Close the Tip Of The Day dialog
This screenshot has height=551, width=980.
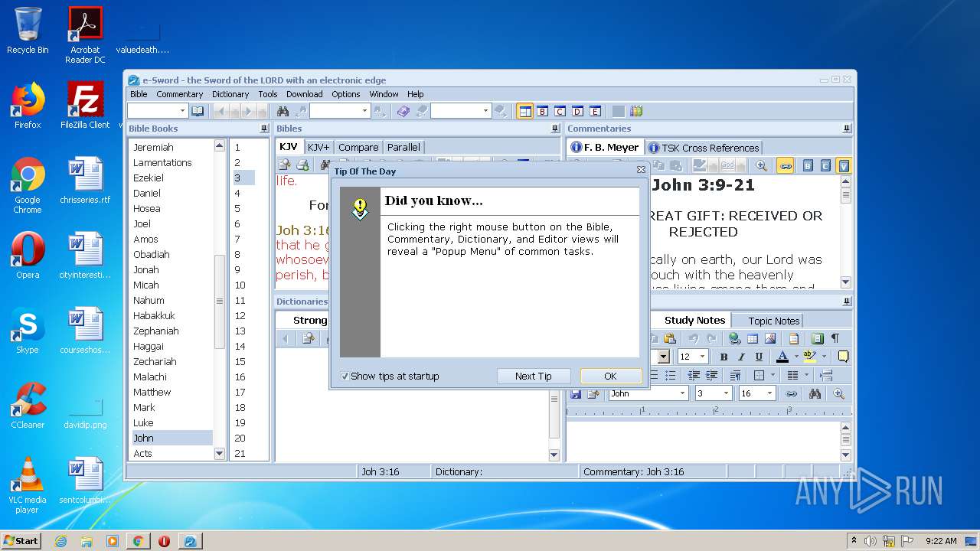[641, 170]
